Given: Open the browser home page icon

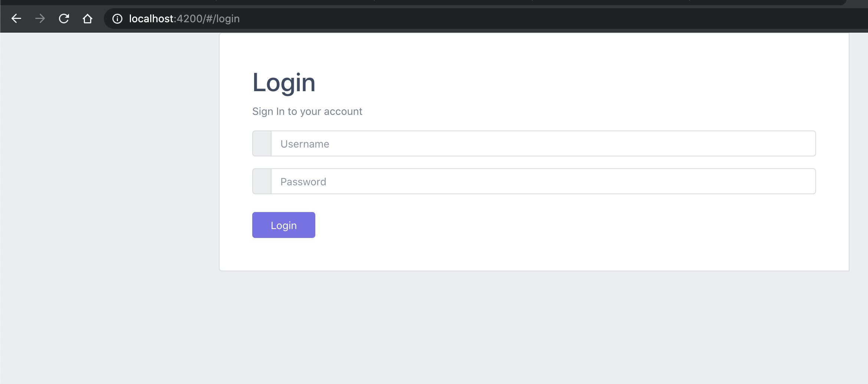Looking at the screenshot, I should point(88,19).
